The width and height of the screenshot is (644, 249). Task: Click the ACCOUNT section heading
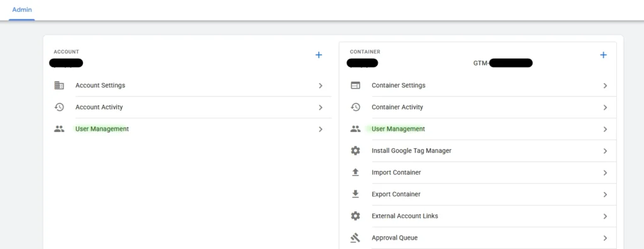[67, 52]
